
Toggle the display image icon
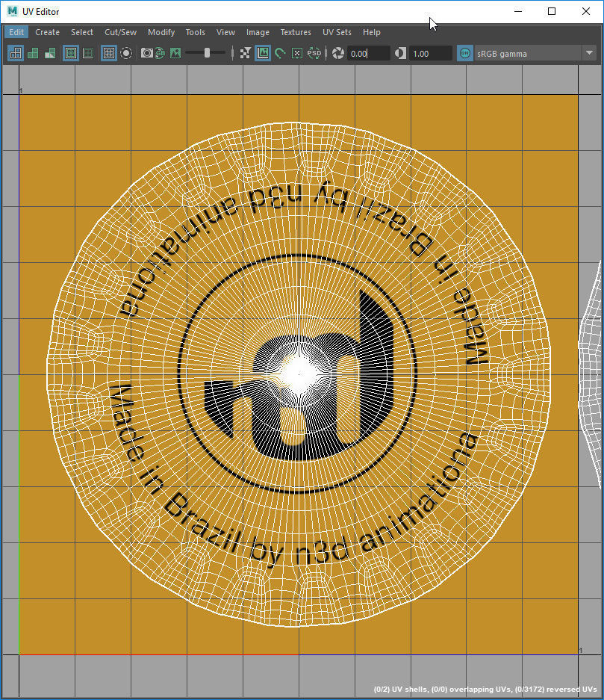click(x=160, y=54)
